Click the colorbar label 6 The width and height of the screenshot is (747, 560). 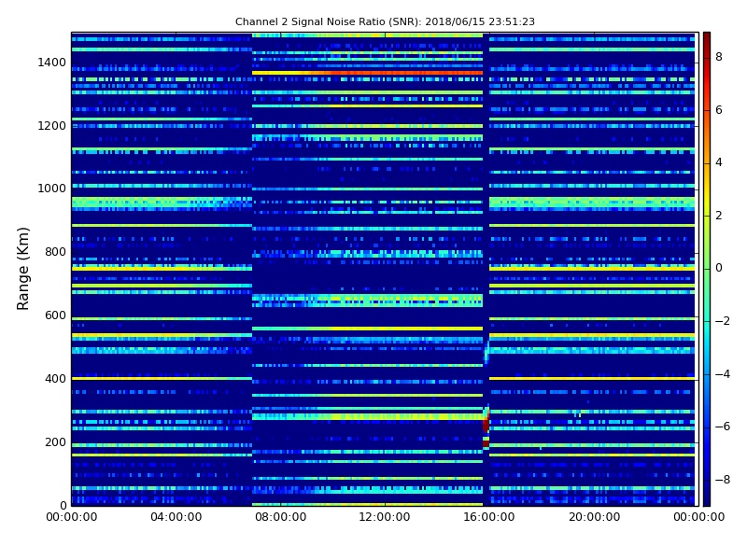[719, 110]
